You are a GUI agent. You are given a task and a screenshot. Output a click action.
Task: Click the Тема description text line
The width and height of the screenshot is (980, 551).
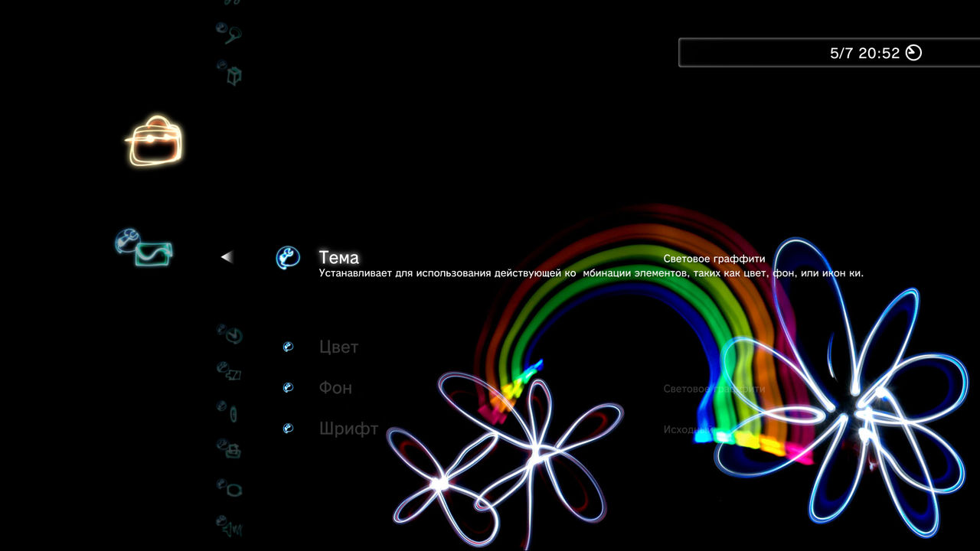tap(591, 273)
